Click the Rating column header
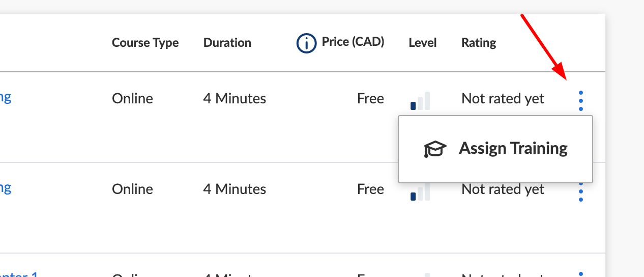The image size is (644, 277). [x=478, y=43]
